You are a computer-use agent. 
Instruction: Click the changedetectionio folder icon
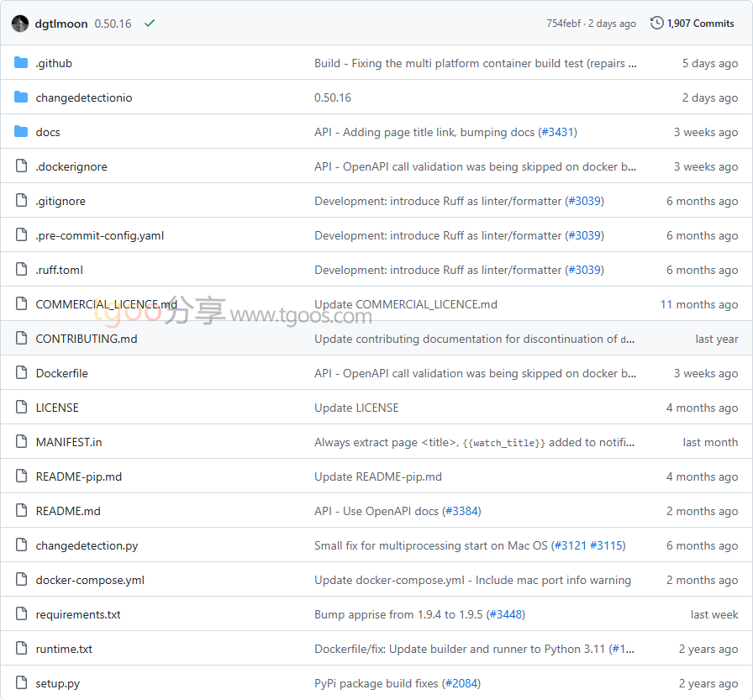pos(21,97)
